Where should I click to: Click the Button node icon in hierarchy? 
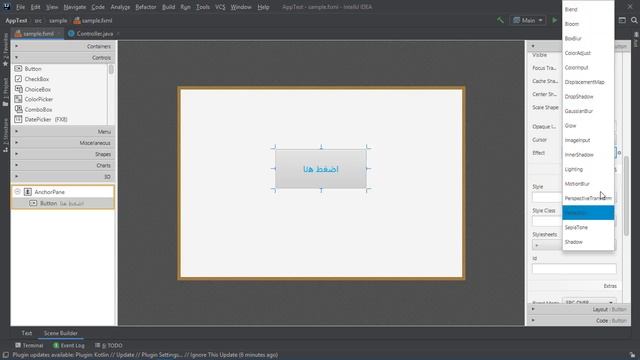click(x=33, y=203)
